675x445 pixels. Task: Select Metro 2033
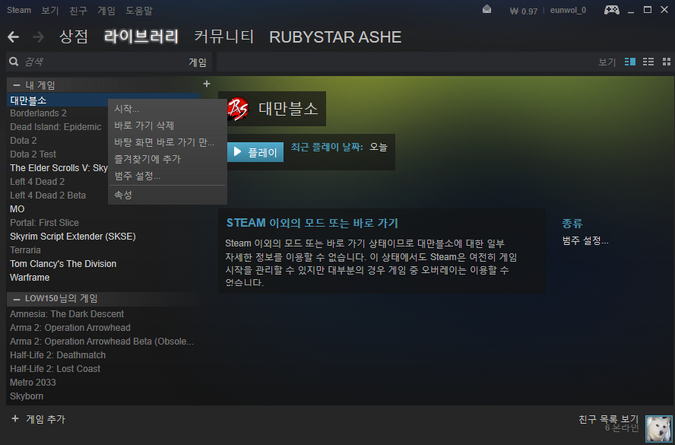tap(33, 383)
